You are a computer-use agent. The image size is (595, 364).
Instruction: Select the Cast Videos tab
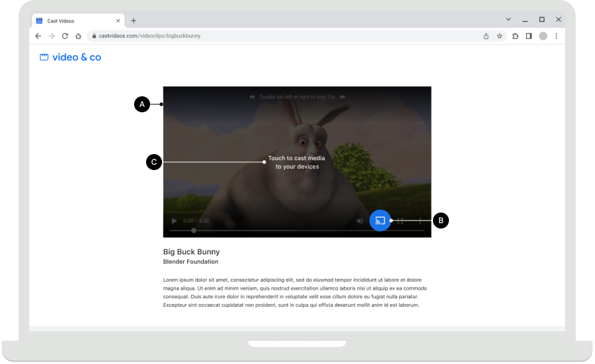click(73, 21)
